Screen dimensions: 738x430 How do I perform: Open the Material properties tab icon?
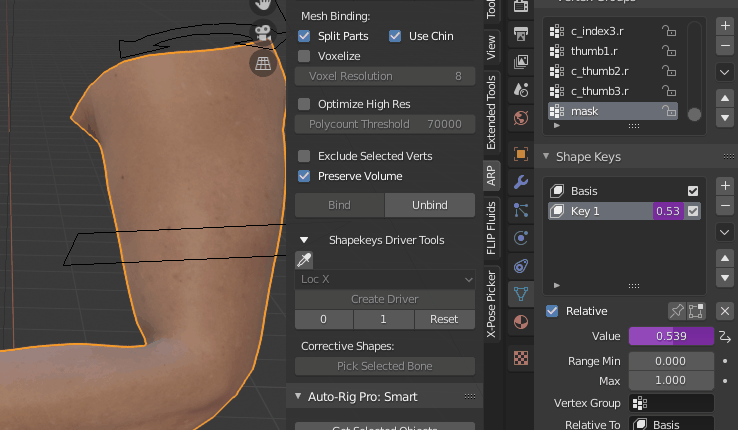(x=521, y=322)
